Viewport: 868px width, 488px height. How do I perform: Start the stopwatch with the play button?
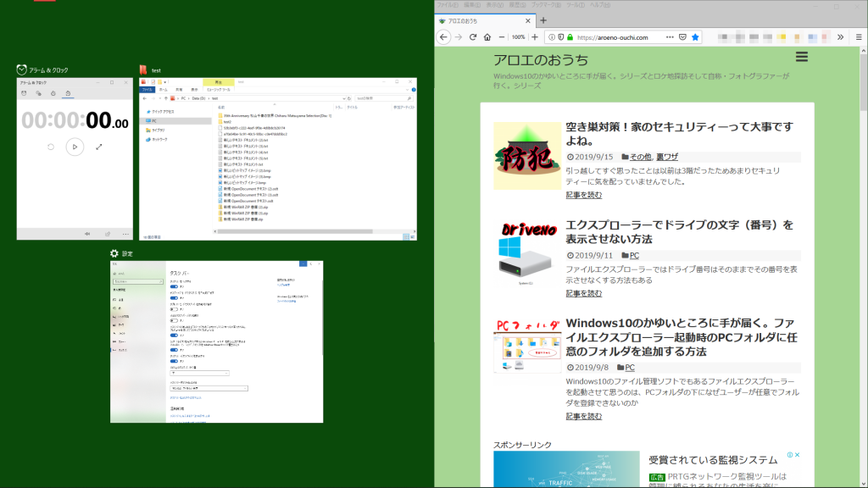(x=75, y=147)
